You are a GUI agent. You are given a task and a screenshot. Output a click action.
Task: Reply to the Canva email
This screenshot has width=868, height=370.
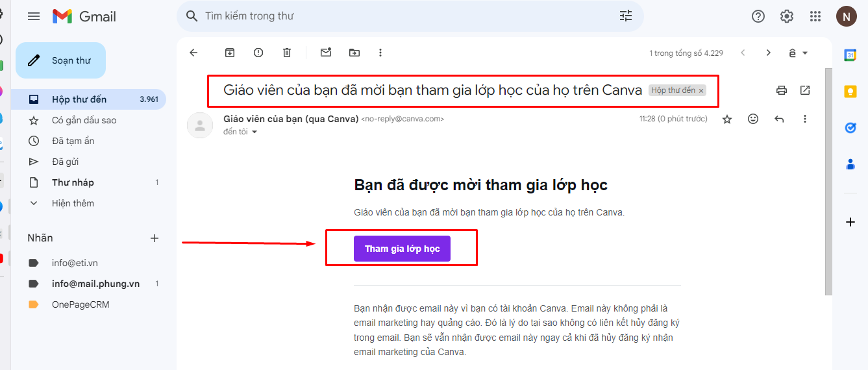[779, 119]
